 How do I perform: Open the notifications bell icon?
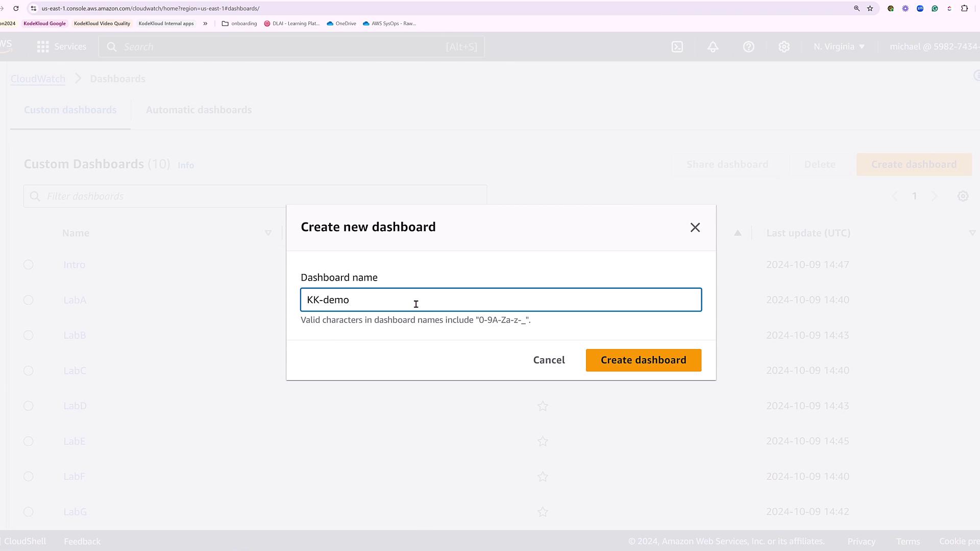coord(713,47)
